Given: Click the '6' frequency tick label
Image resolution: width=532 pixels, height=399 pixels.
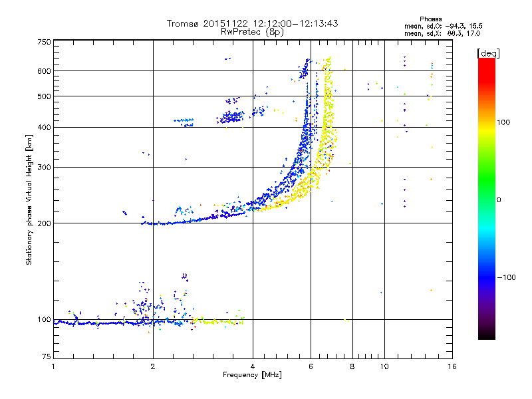Looking at the screenshot, I should 311,366.
